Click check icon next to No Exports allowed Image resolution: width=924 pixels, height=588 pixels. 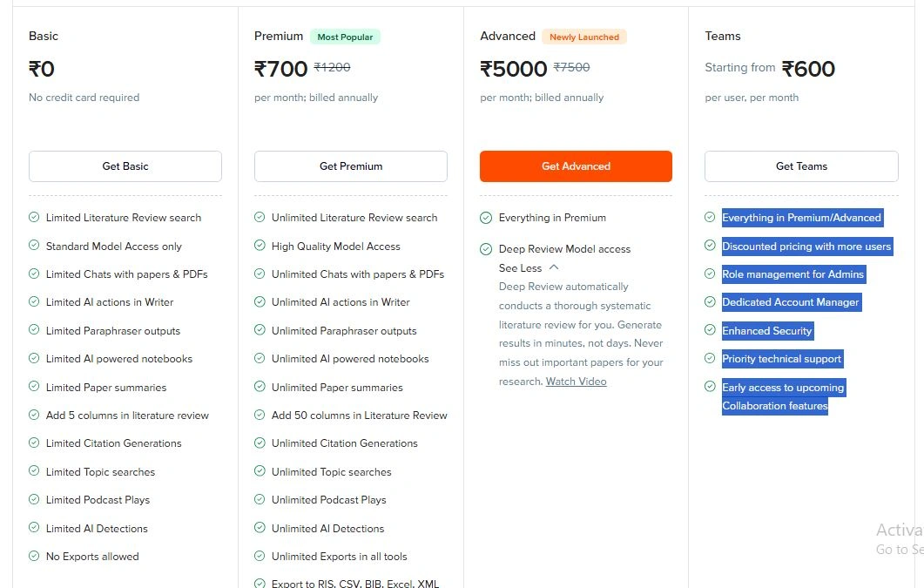pyautogui.click(x=34, y=556)
